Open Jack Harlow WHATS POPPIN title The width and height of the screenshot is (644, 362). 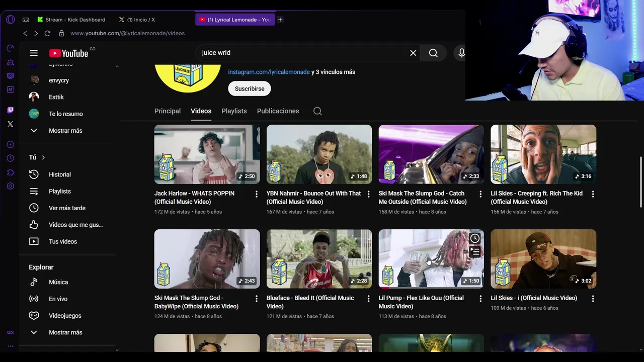click(194, 198)
